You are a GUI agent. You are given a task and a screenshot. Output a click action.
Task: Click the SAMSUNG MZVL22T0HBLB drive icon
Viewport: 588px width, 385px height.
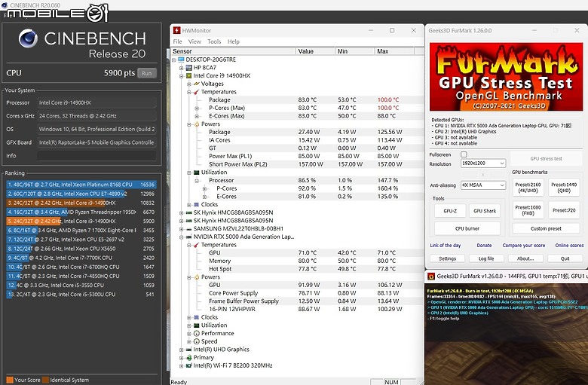click(x=189, y=229)
